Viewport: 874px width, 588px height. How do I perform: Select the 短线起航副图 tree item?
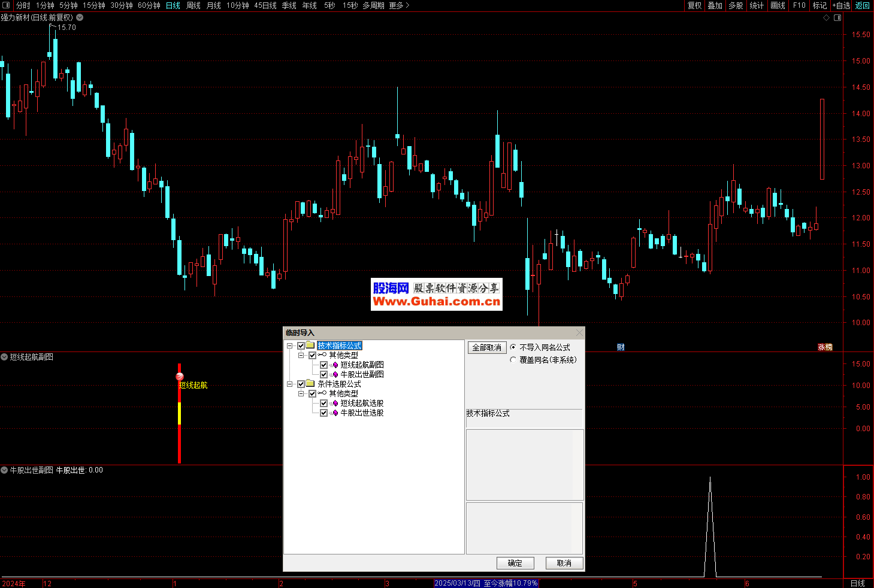[362, 365]
